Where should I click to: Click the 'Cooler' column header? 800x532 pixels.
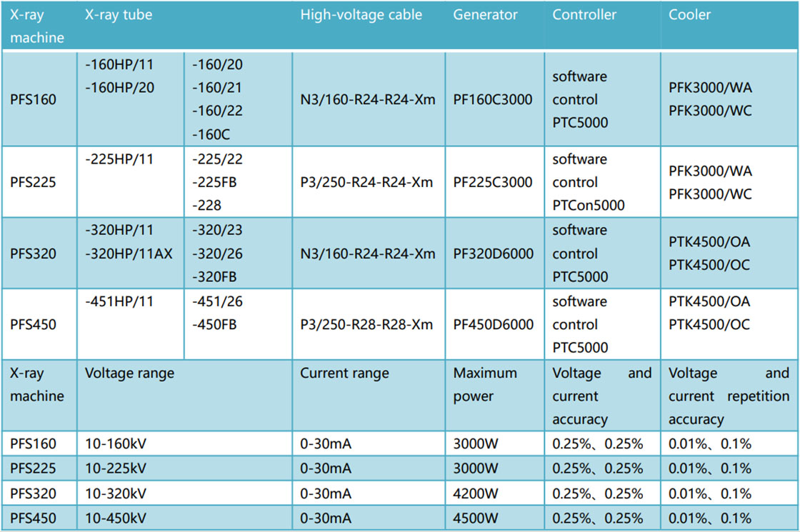(x=689, y=15)
